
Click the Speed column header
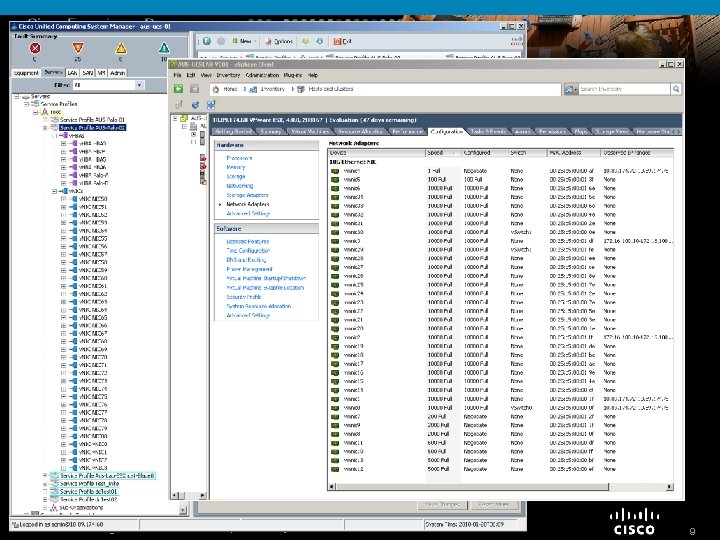(x=443, y=152)
